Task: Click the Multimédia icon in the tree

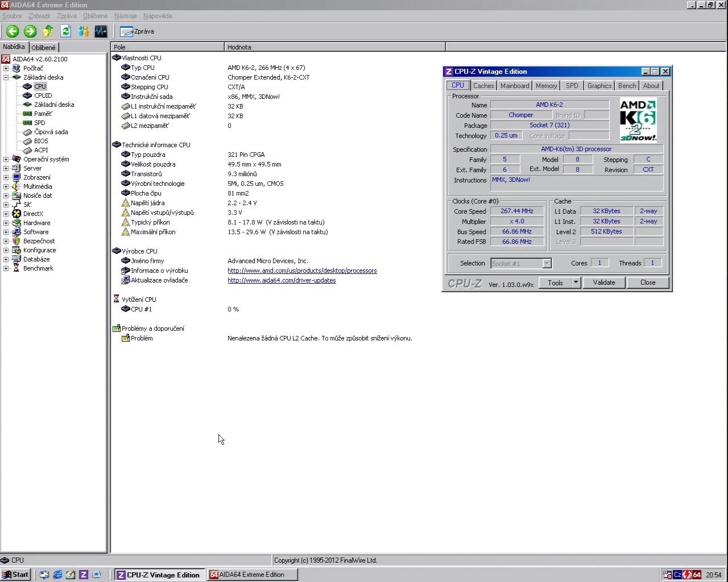Action: (x=16, y=186)
